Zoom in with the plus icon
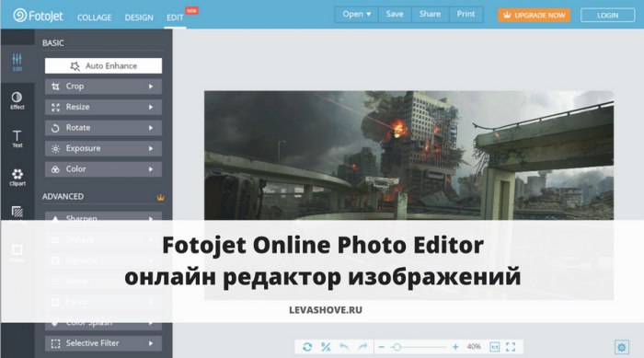Screen dimensions: 644x358 (455, 347)
